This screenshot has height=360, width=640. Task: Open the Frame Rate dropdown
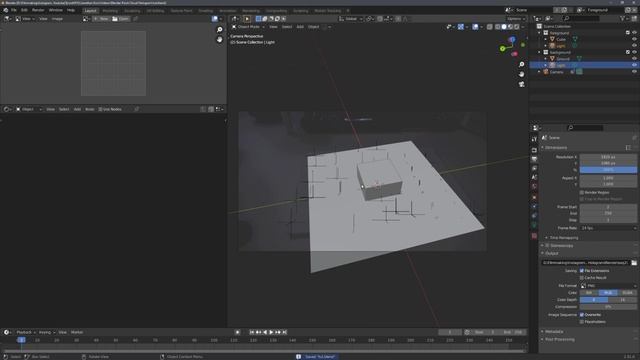tap(608, 228)
